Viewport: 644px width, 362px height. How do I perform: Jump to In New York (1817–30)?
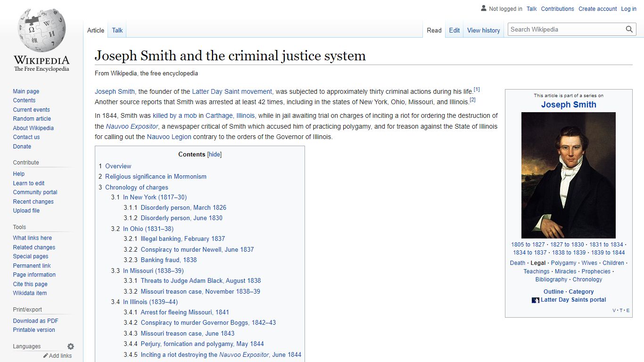[x=155, y=197]
